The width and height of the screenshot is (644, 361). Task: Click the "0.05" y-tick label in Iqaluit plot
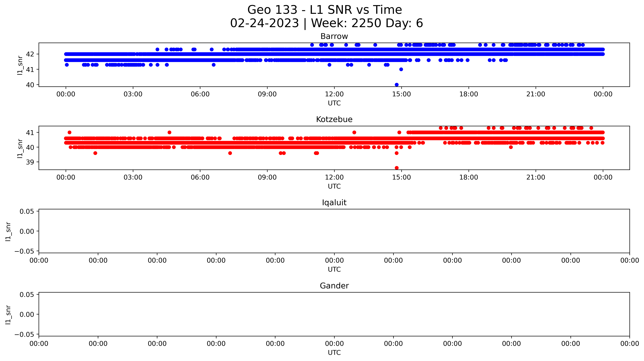tap(27, 212)
